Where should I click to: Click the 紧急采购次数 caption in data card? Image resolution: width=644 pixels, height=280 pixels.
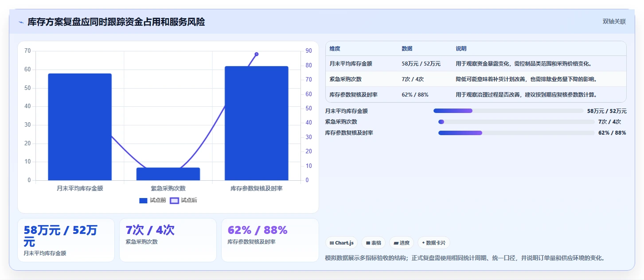click(141, 242)
